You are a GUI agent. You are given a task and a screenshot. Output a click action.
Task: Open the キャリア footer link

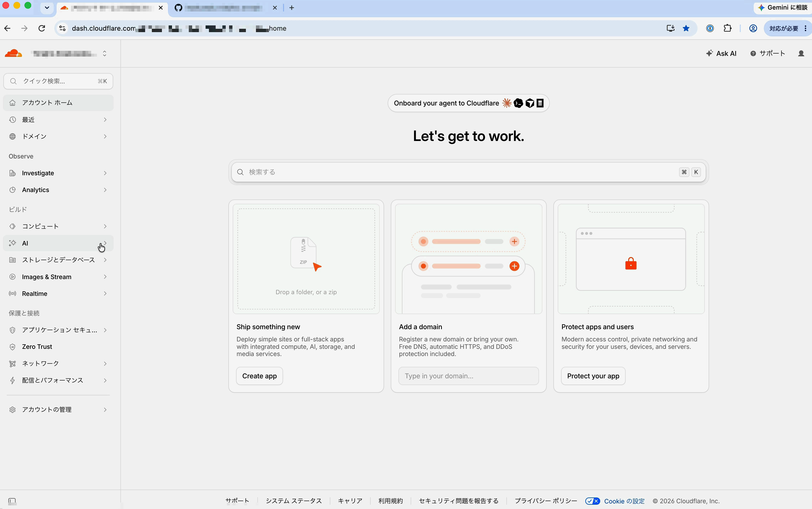tap(350, 501)
